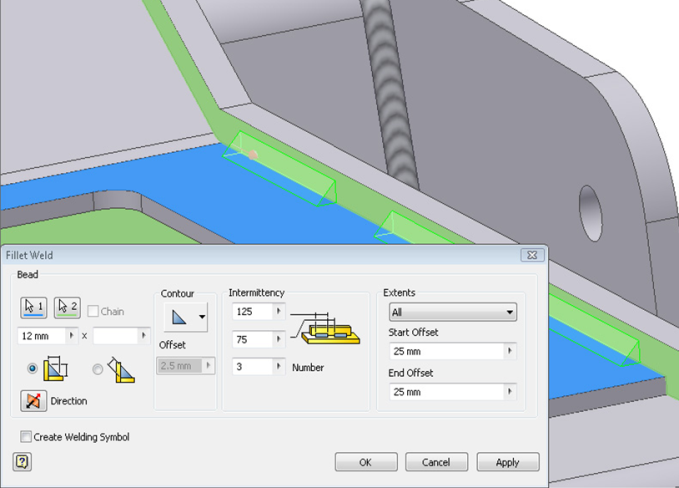
Task: Click the Direction flip button
Action: (x=33, y=401)
